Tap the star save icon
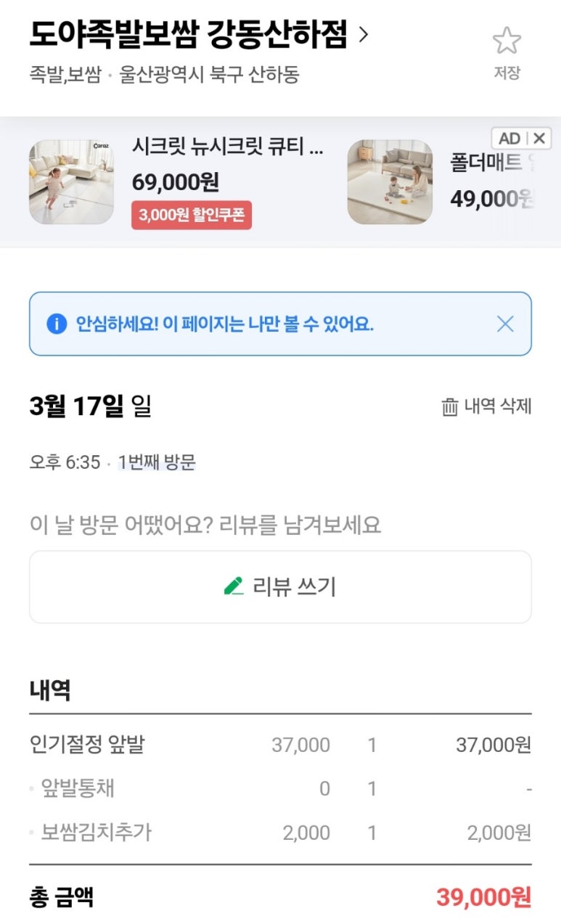Screen dimensions: 561x924 (507, 41)
